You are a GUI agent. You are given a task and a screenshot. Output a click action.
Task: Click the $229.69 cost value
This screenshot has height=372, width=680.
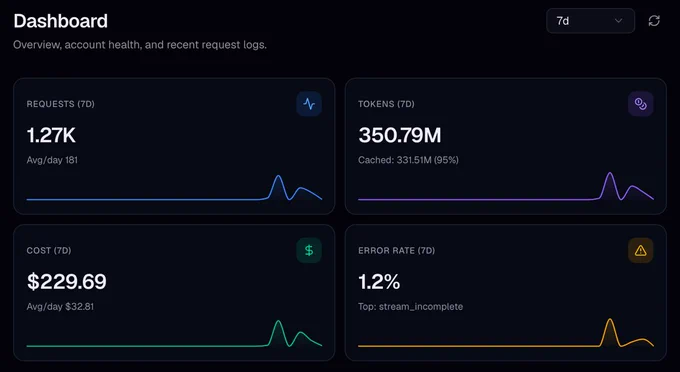tap(67, 282)
